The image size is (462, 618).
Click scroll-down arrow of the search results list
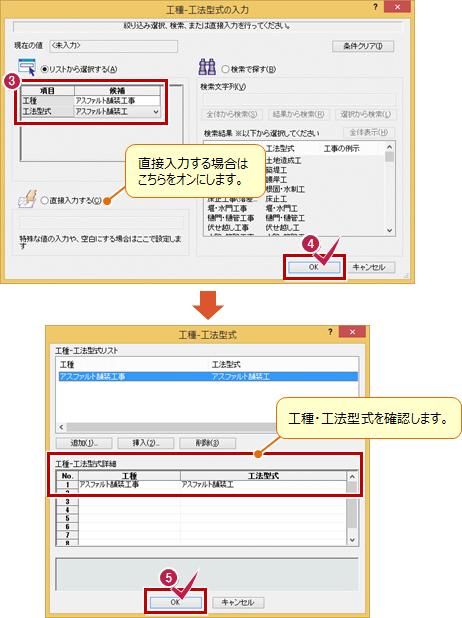pos(389,231)
